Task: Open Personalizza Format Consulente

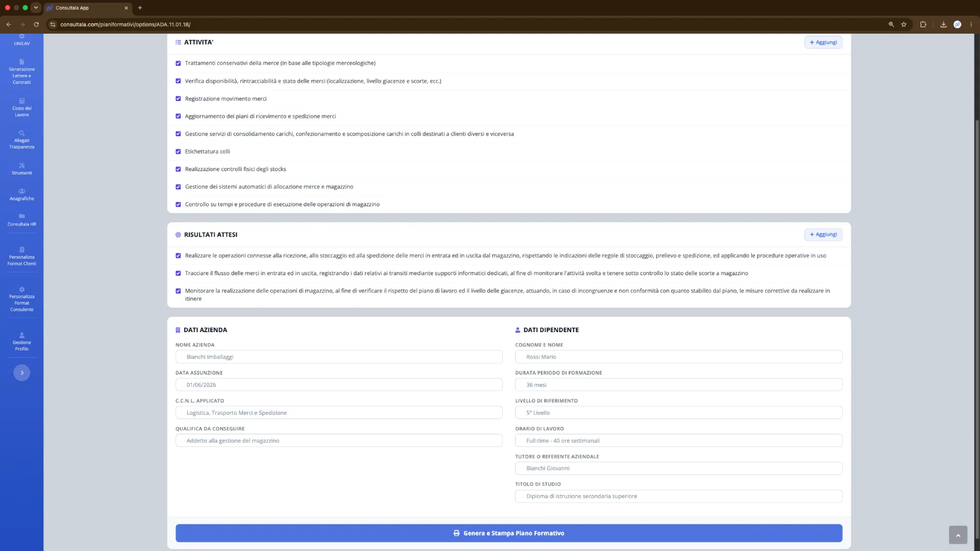Action: [21, 299]
